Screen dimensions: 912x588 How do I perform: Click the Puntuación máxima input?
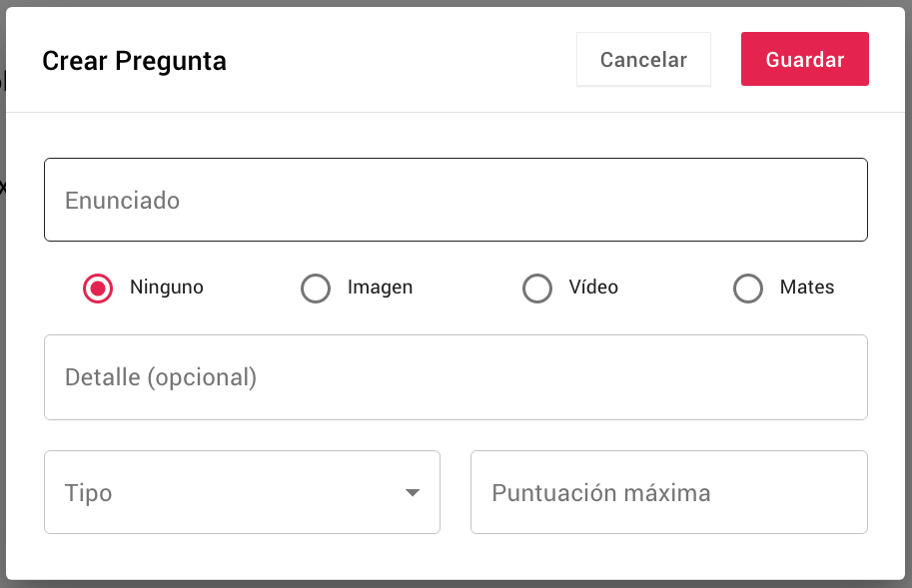click(669, 492)
